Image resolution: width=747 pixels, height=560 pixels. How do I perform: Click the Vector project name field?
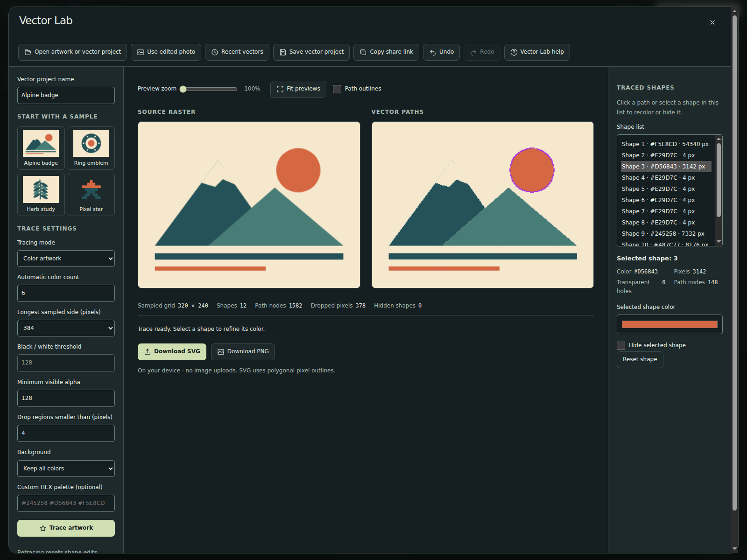pyautogui.click(x=66, y=95)
